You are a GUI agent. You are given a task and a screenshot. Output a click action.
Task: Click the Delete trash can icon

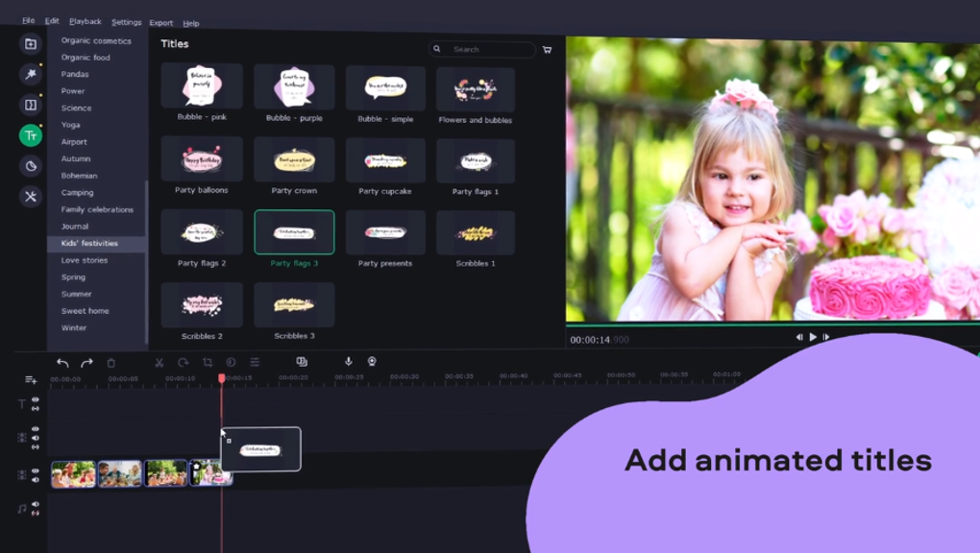(111, 362)
